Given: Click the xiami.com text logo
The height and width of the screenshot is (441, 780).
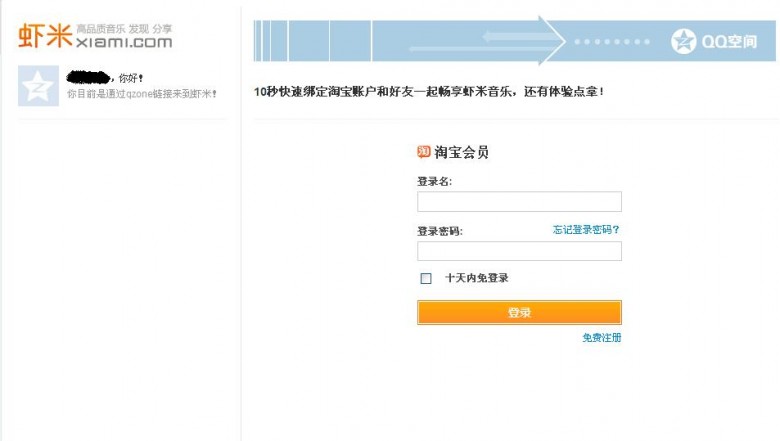Looking at the screenshot, I should point(123,43).
